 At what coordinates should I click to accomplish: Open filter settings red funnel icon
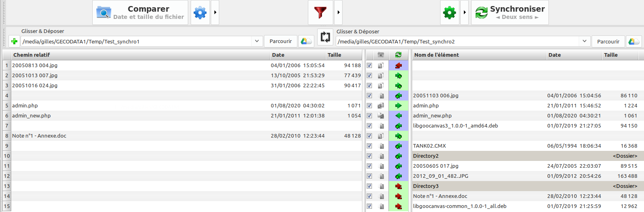coord(320,12)
